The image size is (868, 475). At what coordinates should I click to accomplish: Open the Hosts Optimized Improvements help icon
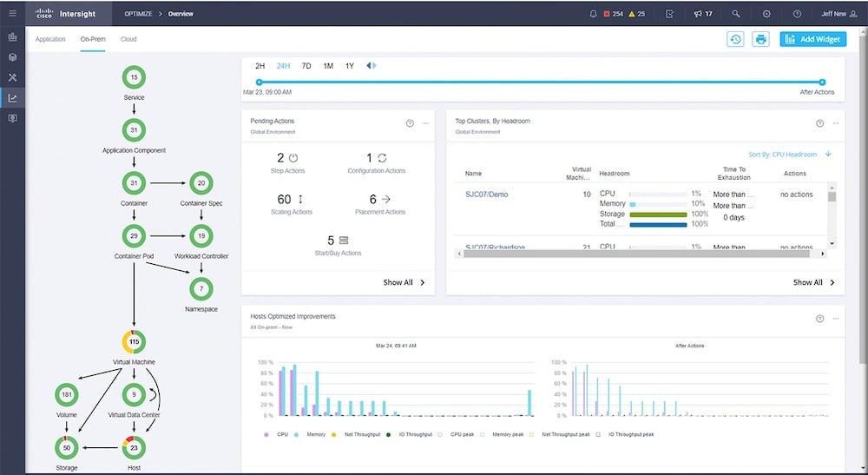[x=819, y=319]
